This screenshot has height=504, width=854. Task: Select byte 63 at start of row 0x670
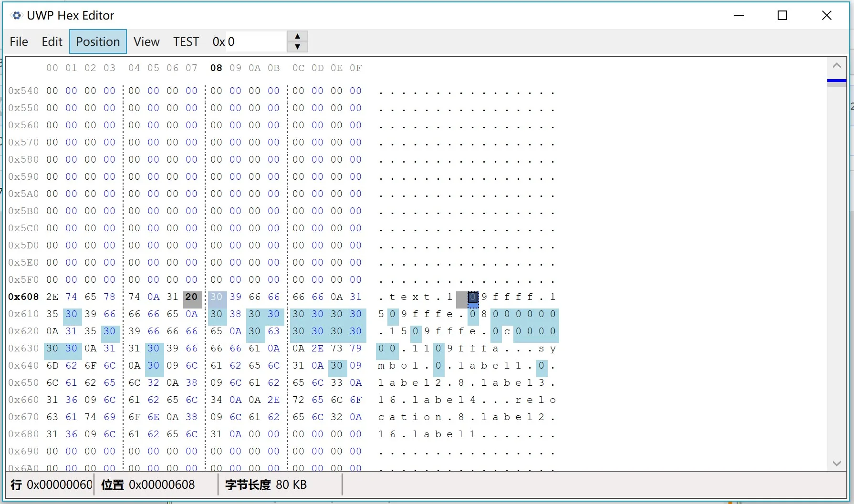tap(52, 417)
